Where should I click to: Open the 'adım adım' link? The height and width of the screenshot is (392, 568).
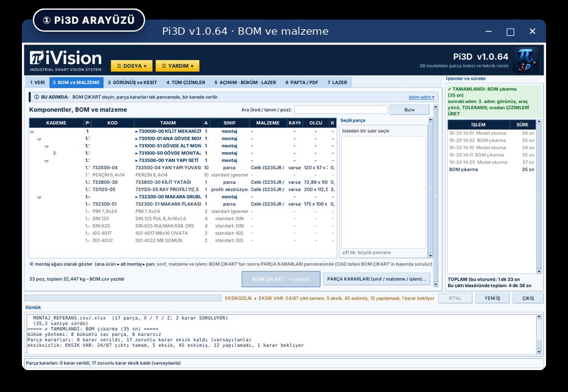click(421, 97)
